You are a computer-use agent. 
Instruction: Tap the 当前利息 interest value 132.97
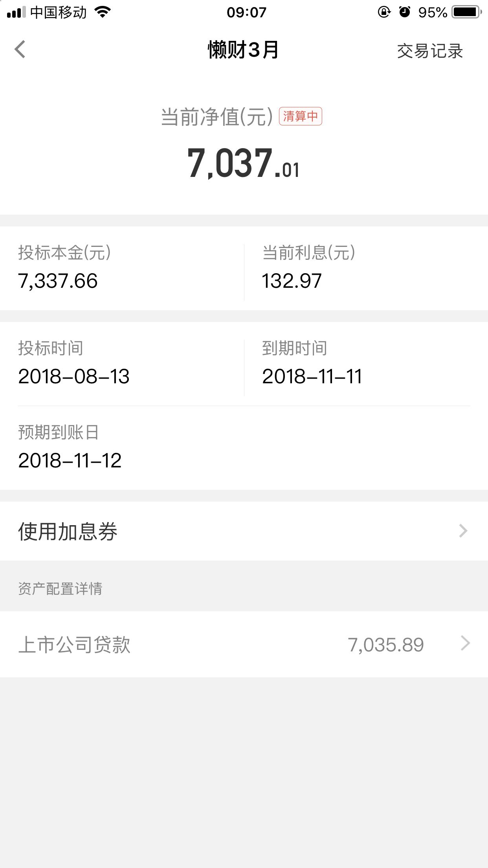292,281
